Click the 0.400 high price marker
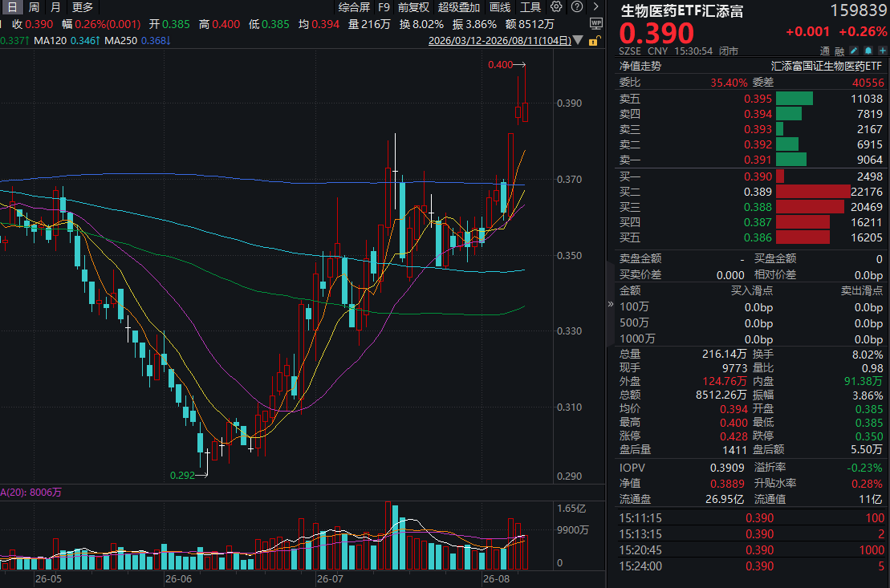This screenshot has height=588, width=890. point(500,65)
